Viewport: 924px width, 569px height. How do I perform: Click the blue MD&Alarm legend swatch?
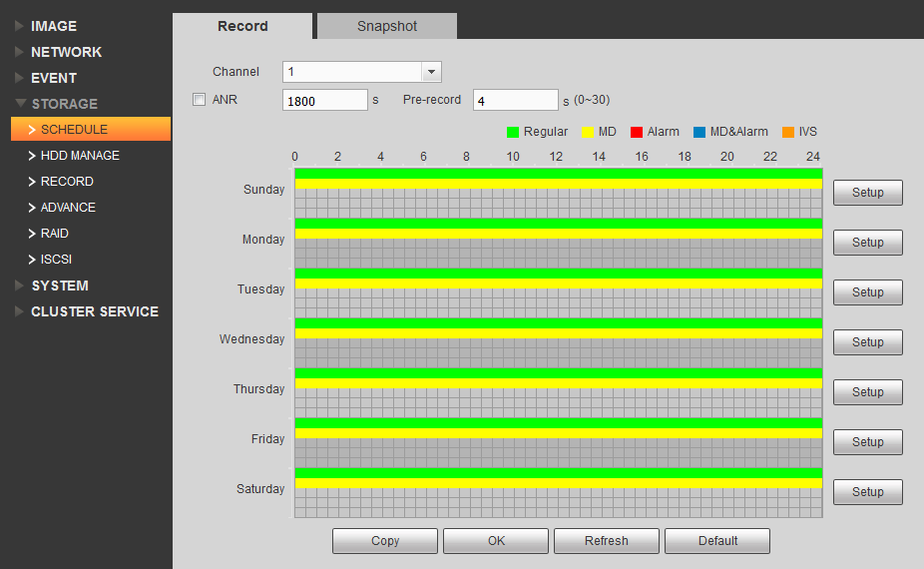coord(698,132)
